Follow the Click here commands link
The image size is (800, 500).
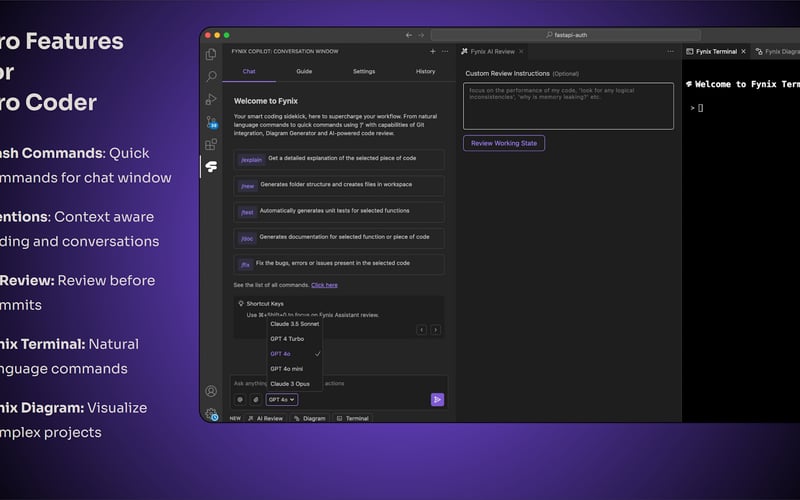tap(324, 285)
